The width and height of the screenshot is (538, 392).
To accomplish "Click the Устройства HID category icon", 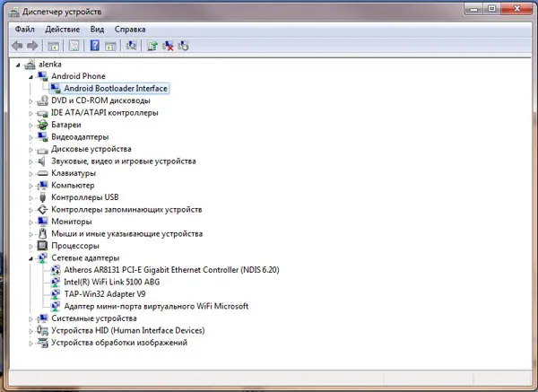I will click(x=42, y=330).
